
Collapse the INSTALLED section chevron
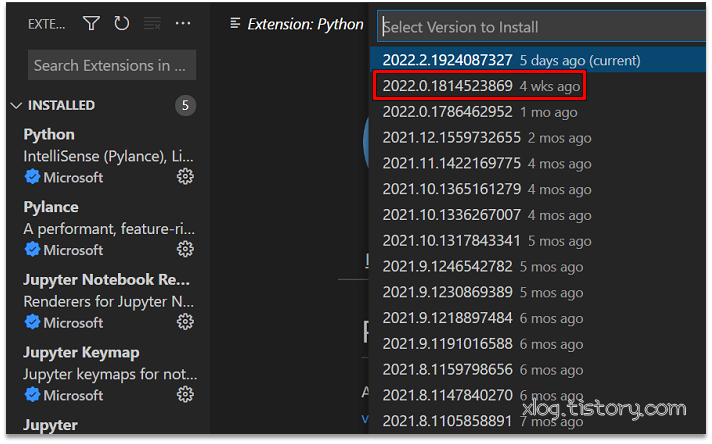point(16,105)
